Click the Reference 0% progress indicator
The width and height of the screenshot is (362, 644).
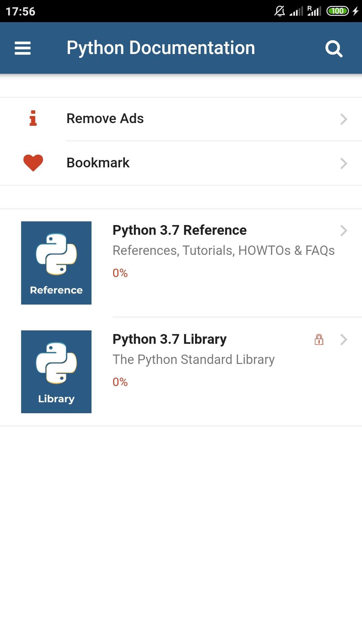coord(120,273)
